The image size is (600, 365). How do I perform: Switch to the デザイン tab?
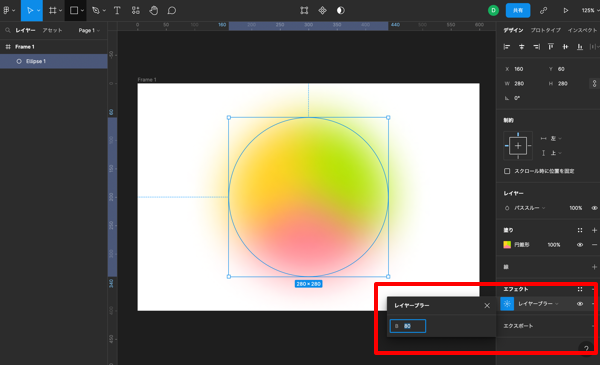point(513,30)
